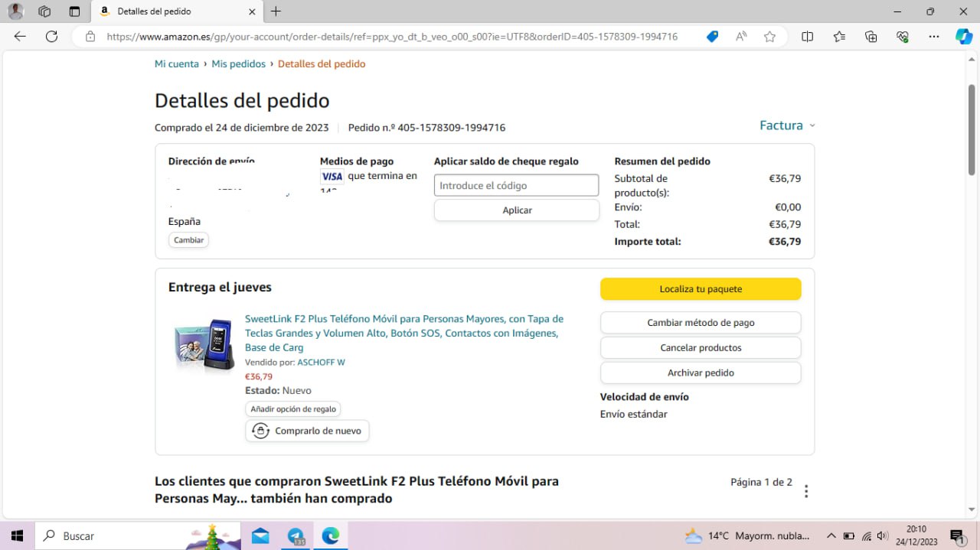Viewport: 980px width, 550px height.
Task: Go back to the previous page
Action: [x=20, y=36]
